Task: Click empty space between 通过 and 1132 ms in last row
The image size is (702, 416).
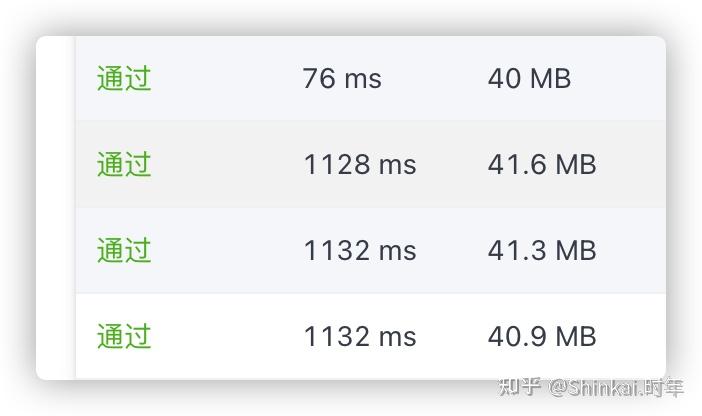Action: point(228,336)
